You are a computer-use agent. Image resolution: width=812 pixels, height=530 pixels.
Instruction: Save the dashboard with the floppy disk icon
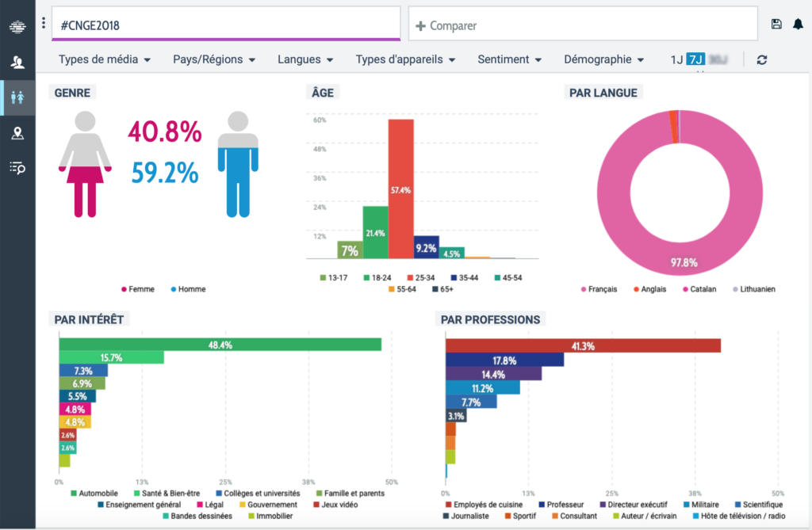(776, 24)
